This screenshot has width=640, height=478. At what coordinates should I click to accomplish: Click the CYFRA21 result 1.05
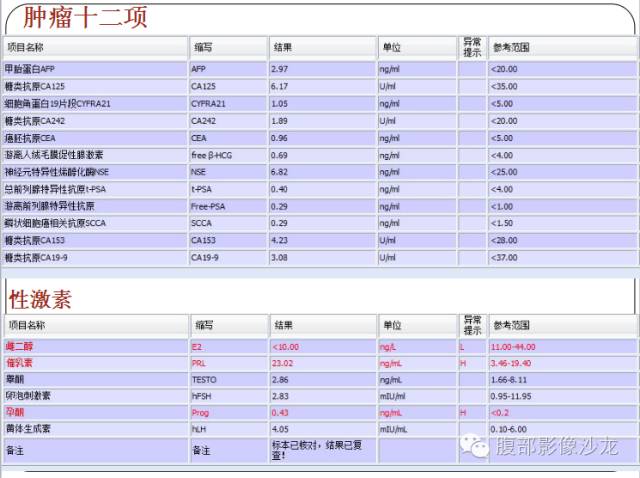tap(280, 104)
